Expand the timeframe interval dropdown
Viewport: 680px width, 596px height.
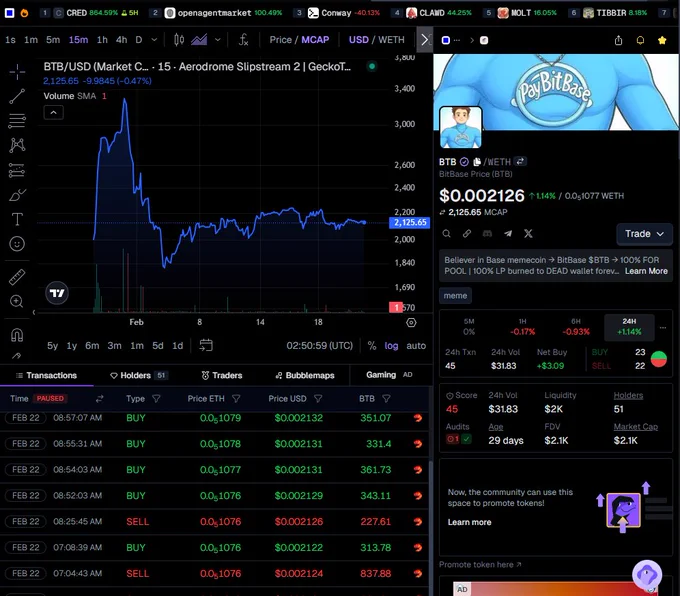(x=154, y=40)
